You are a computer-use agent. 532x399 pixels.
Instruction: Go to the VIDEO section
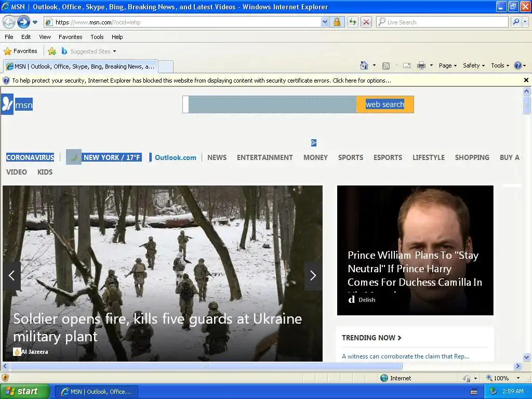(16, 172)
